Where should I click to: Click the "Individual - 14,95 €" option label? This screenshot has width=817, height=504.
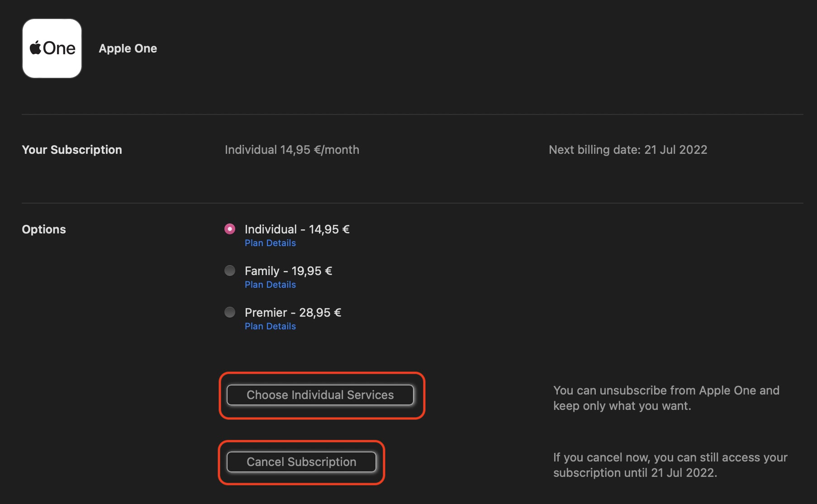pyautogui.click(x=297, y=229)
